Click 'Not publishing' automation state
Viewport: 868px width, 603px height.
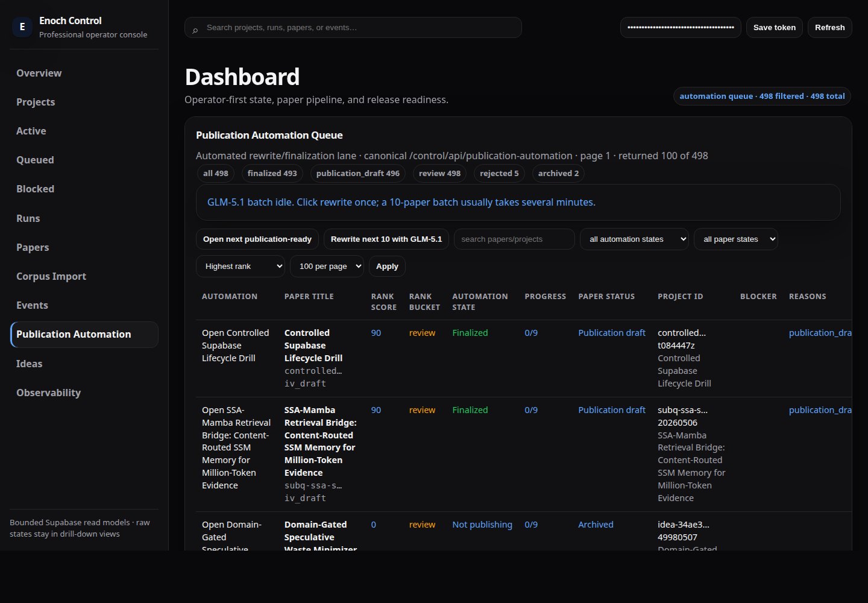[482, 525]
